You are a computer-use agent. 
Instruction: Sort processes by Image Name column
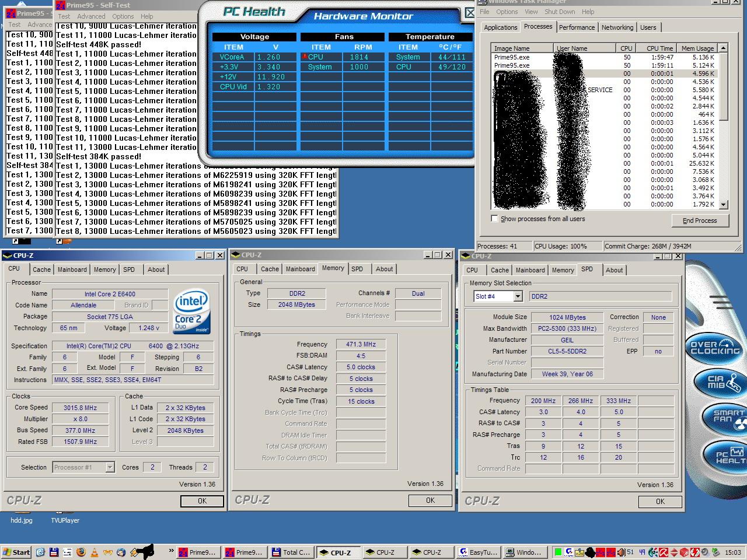tap(522, 48)
